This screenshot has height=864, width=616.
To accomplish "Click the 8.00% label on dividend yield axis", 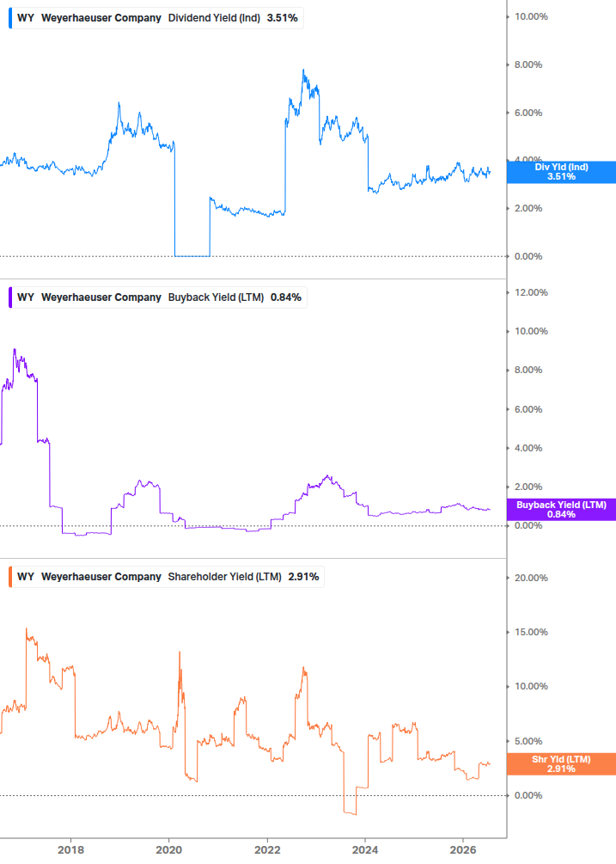I will (528, 64).
